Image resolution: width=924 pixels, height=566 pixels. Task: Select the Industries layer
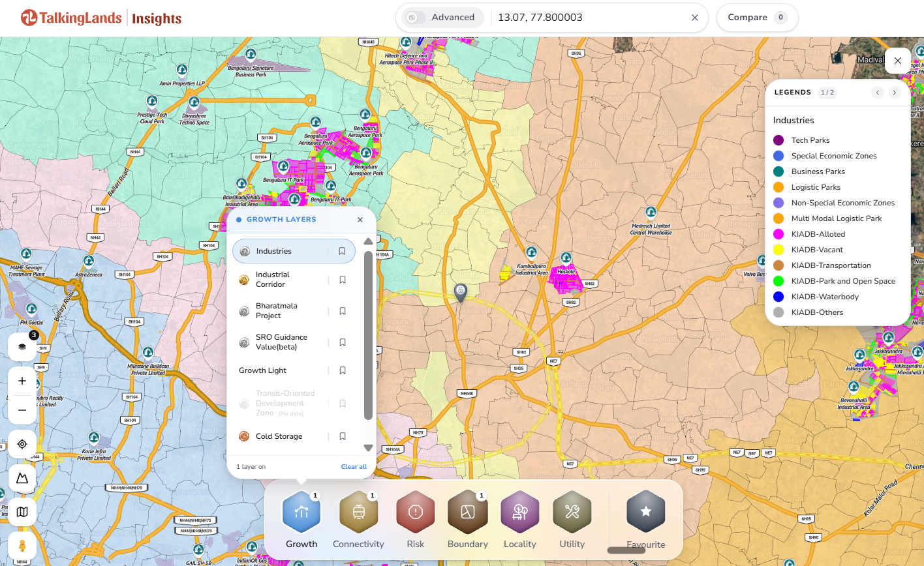(x=294, y=251)
